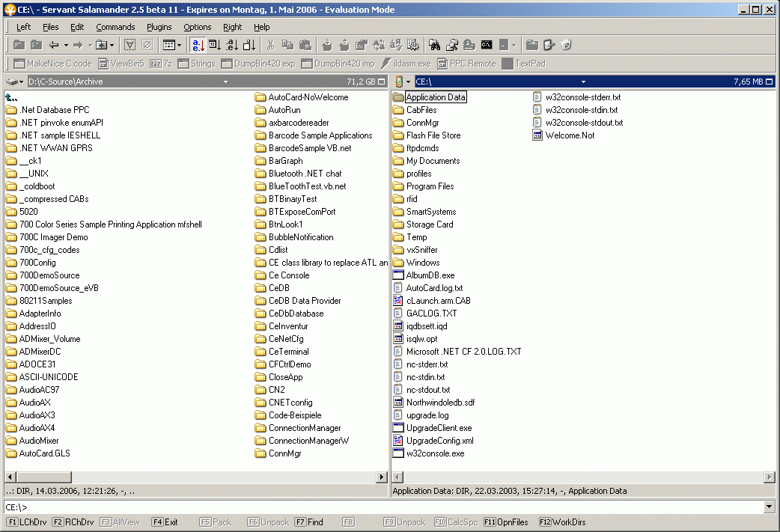Click the left panel scroll right arrow
Viewport: 780px width, 532px height.
(382, 477)
